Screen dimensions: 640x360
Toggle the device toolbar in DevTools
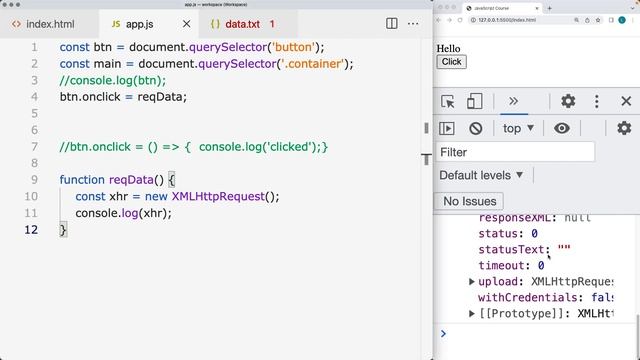click(x=474, y=101)
